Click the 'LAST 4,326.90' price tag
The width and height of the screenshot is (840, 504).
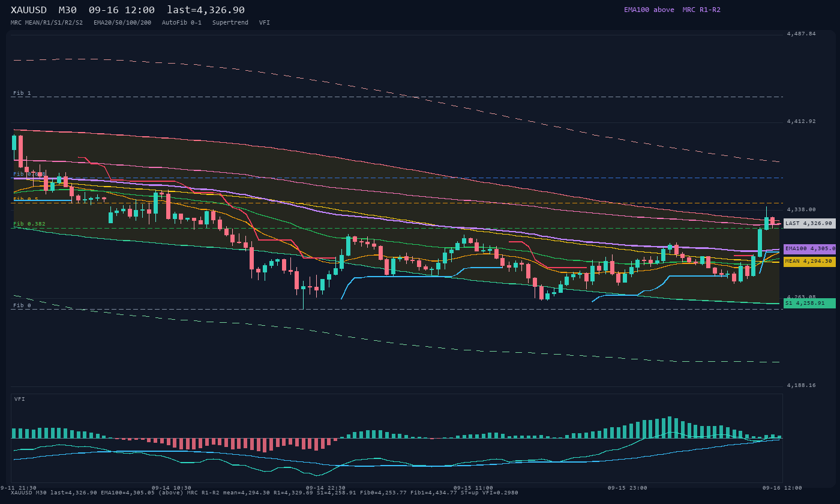coord(809,223)
